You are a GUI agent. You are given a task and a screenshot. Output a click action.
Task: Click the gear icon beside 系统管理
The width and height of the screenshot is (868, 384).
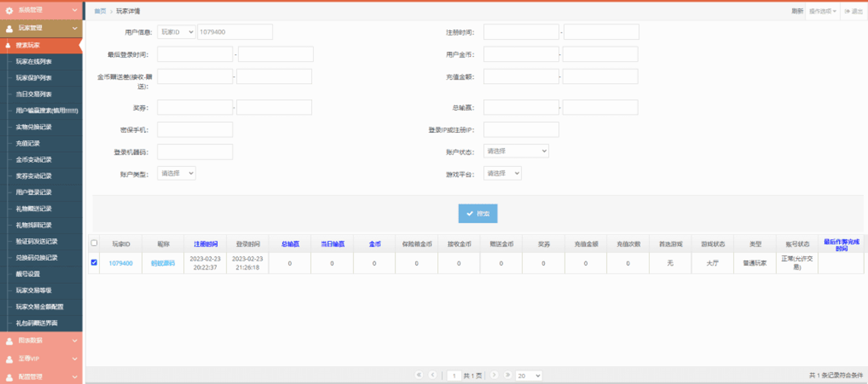pyautogui.click(x=9, y=10)
